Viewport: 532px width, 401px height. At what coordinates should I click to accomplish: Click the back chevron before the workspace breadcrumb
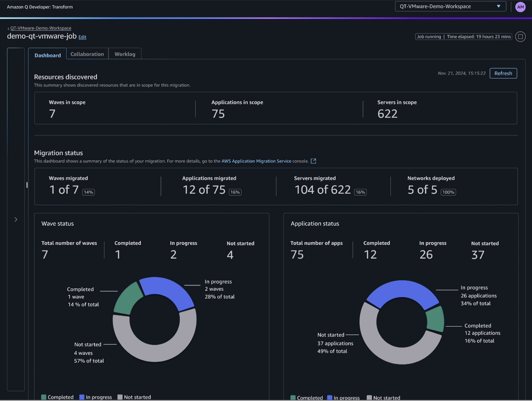pos(8,28)
